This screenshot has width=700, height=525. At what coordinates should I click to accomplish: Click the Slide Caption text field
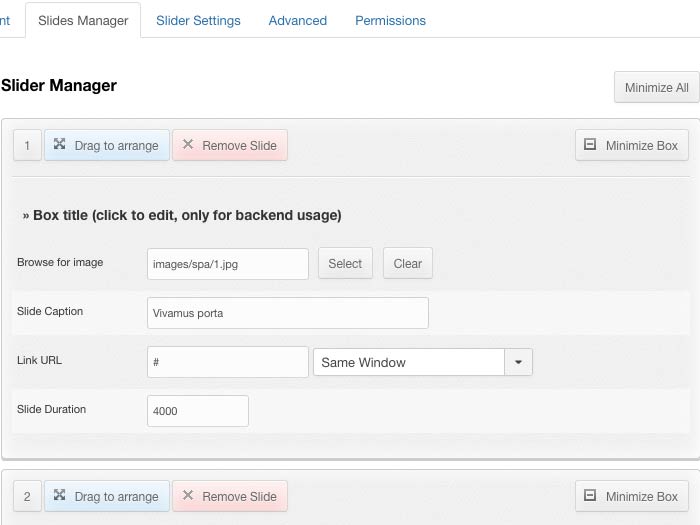point(287,312)
